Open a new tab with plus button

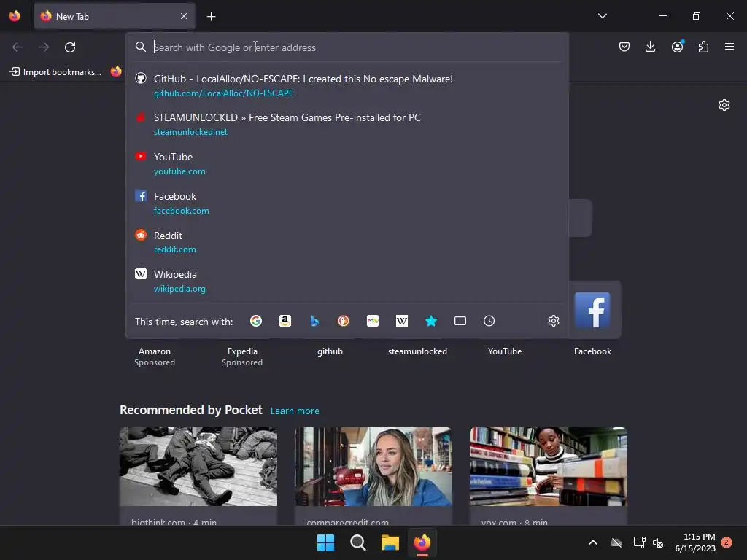211,17
